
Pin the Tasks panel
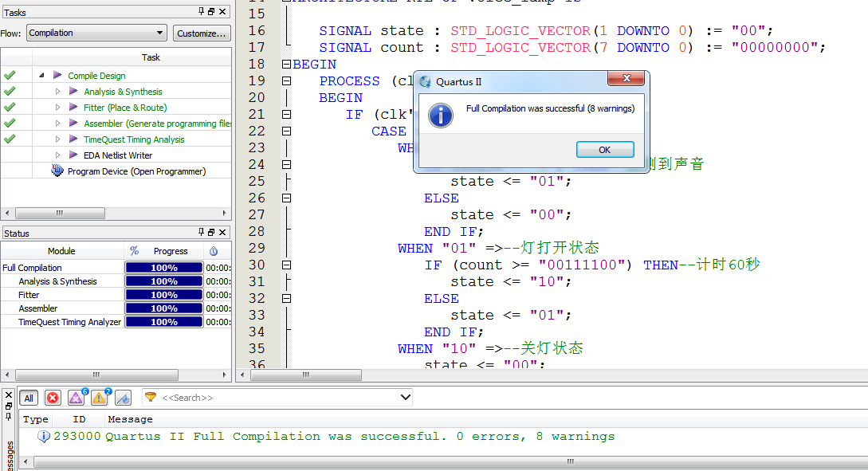(x=201, y=13)
